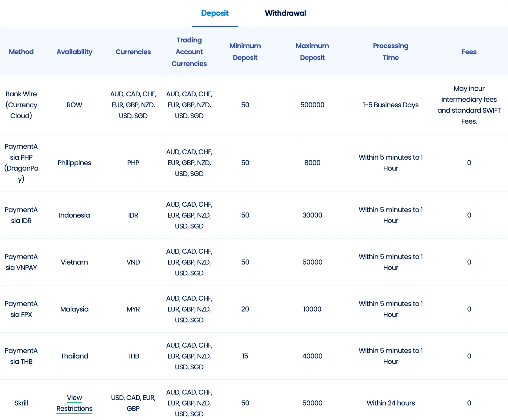Open the Withdrawal tab

pos(285,13)
